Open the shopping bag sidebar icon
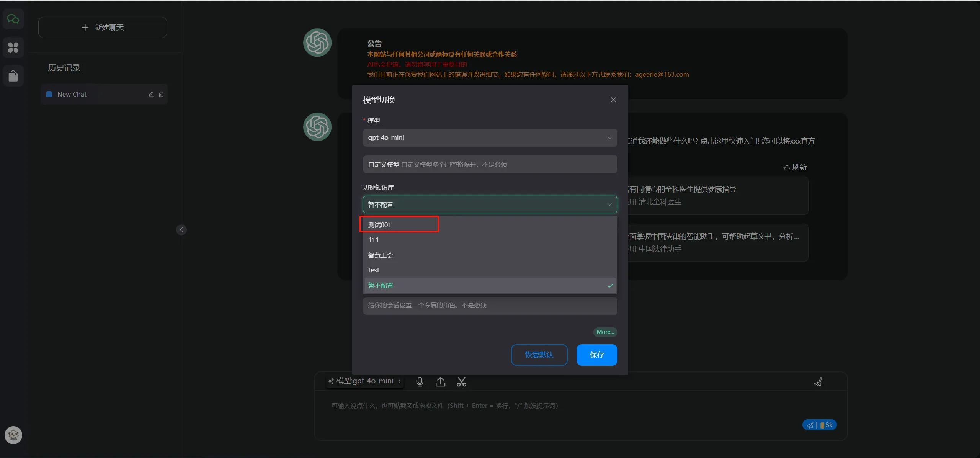The height and width of the screenshot is (458, 980). pos(13,76)
